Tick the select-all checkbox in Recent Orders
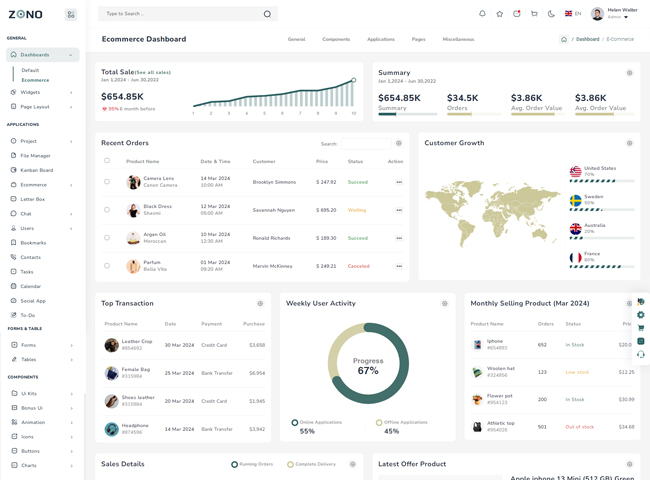650x480 pixels. (x=107, y=161)
